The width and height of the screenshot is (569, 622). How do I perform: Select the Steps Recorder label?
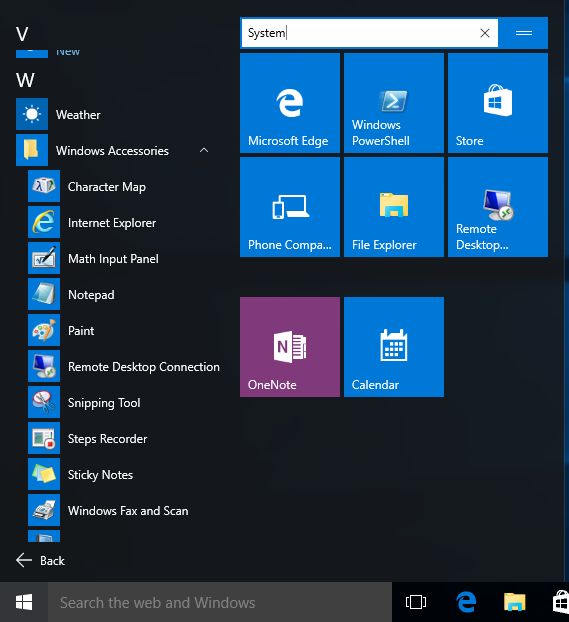pos(108,439)
